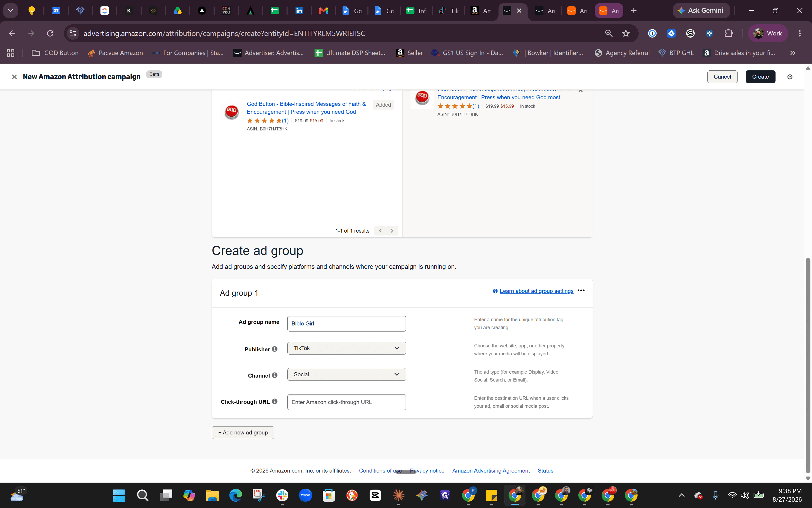Open the Conditions of use link

coord(380,471)
